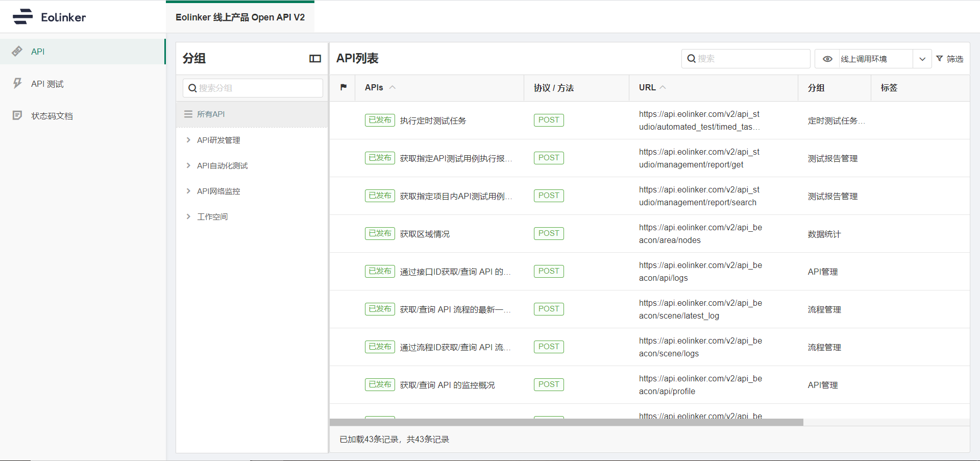Click the horizontal scrollbar of API table

(567, 422)
